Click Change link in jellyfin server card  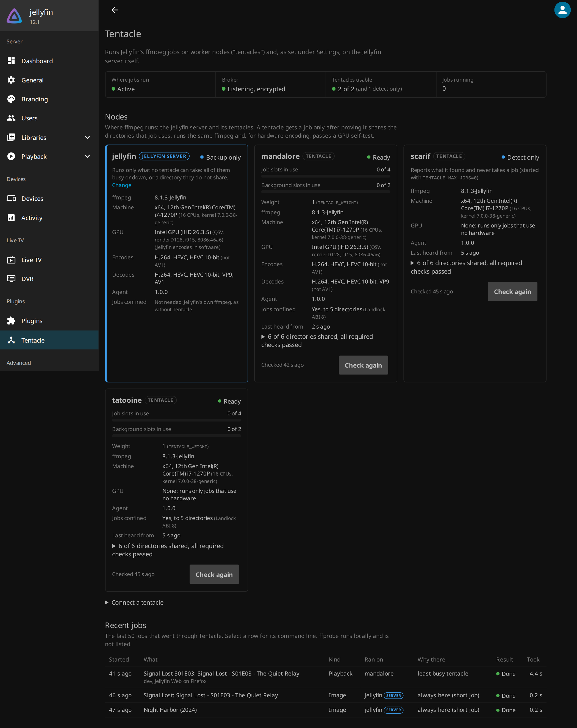121,185
